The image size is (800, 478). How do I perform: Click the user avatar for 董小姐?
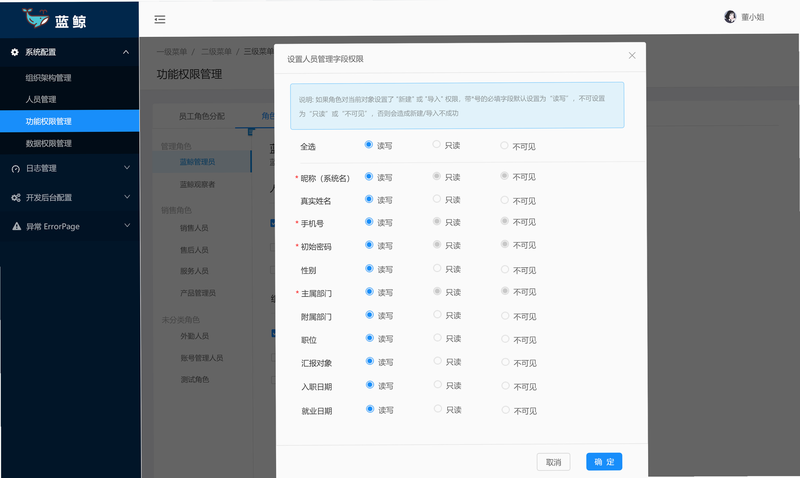pos(730,17)
